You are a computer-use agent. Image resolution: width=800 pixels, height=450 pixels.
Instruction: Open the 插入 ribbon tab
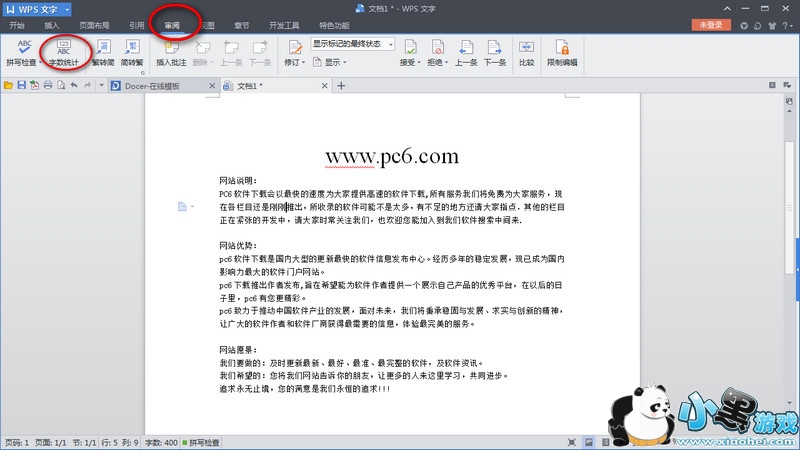[52, 26]
